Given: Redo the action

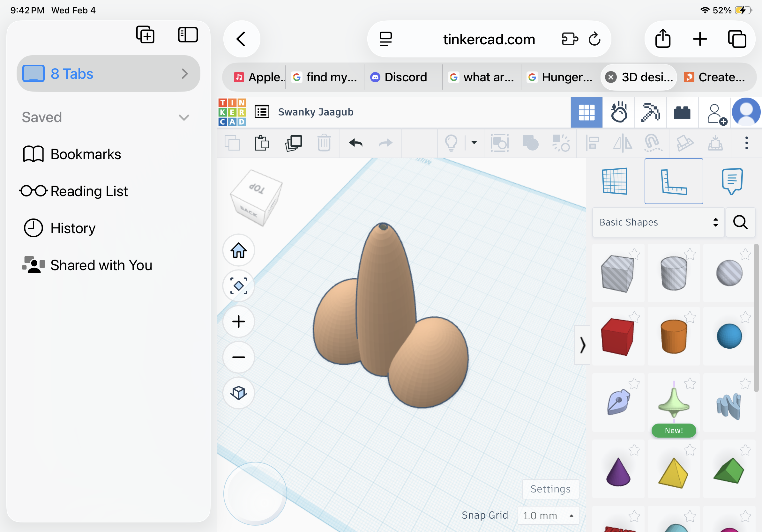Looking at the screenshot, I should point(386,143).
